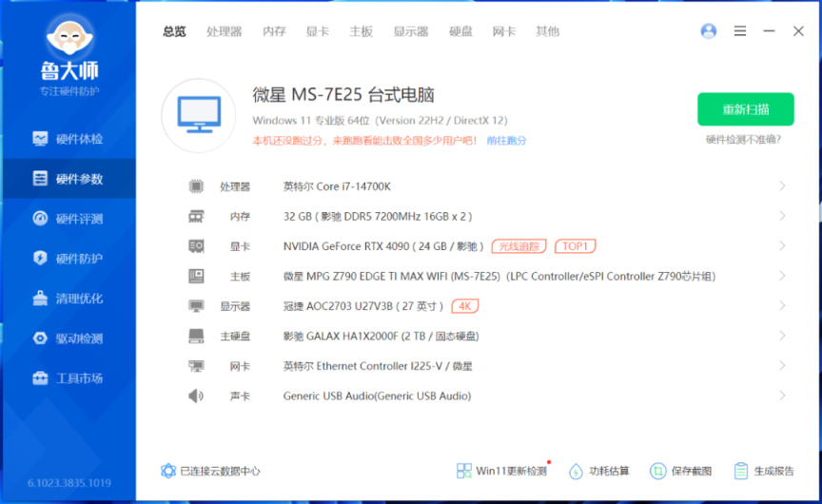Expand the 显卡 RTX 4090 row chevron
The height and width of the screenshot is (504, 822).
pyautogui.click(x=782, y=245)
